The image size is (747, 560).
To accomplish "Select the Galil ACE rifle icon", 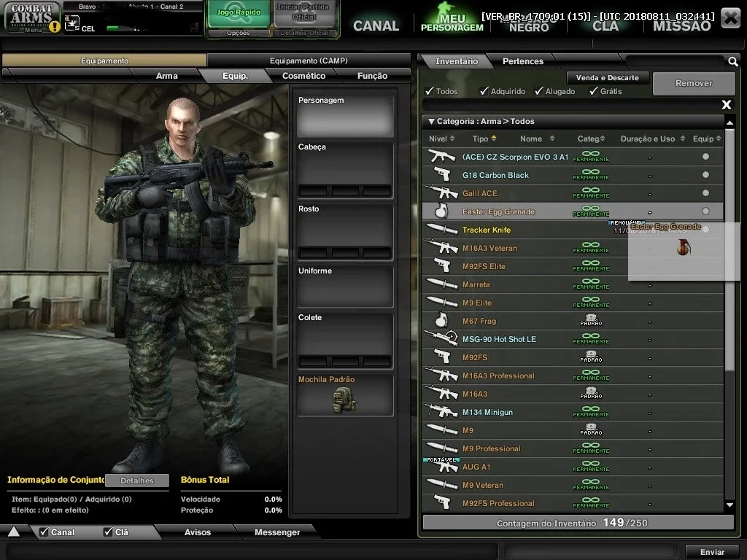I will (x=441, y=192).
